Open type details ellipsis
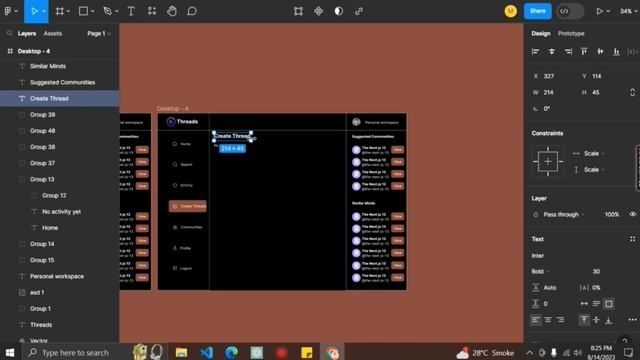The image size is (640, 360). coord(632,320)
